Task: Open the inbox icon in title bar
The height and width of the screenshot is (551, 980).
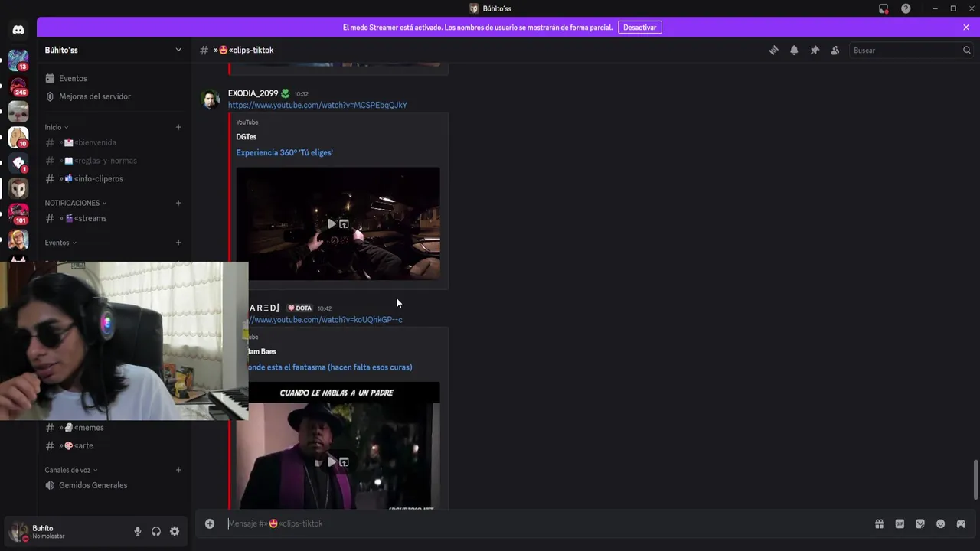Action: tap(884, 8)
